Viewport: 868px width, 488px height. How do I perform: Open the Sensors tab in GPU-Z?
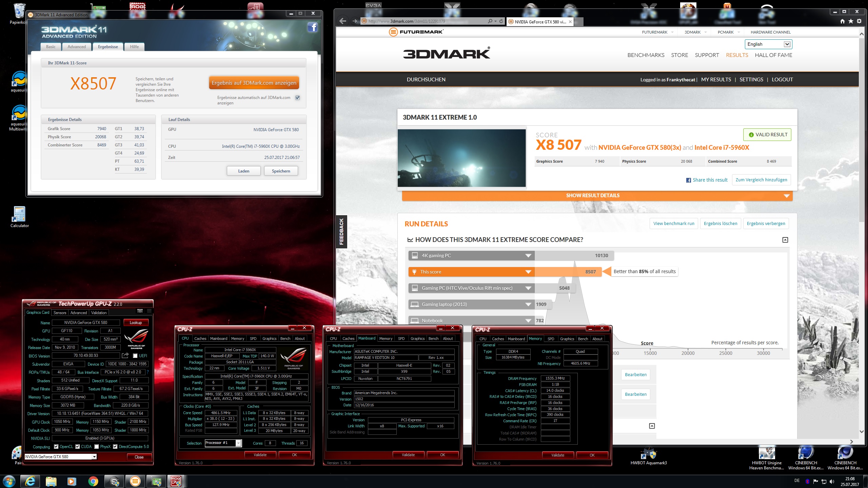point(60,313)
